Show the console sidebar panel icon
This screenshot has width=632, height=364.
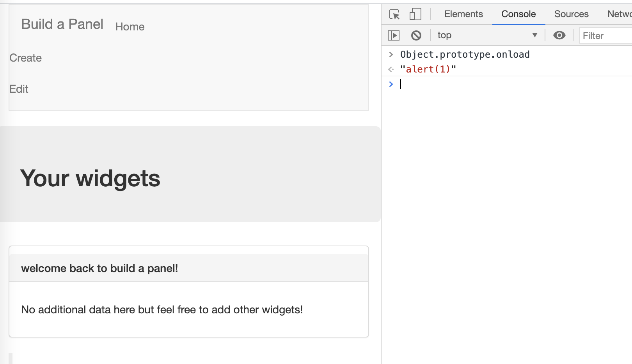coord(394,35)
